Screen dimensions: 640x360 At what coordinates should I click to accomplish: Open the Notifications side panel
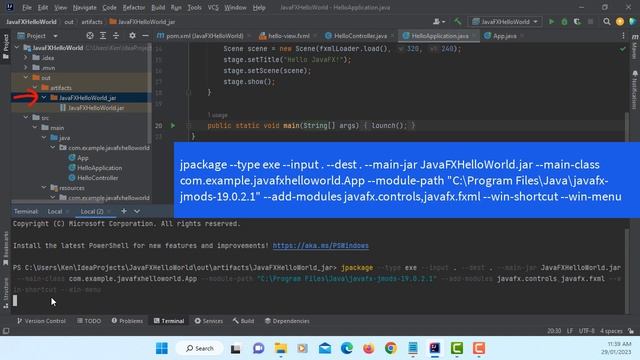[635, 90]
